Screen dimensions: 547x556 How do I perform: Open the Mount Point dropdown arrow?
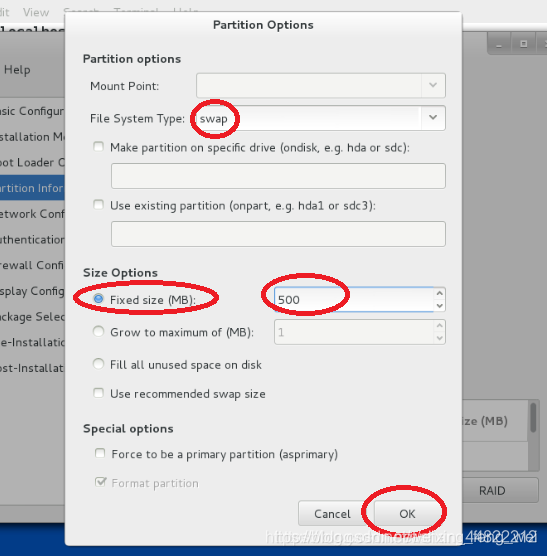[433, 85]
